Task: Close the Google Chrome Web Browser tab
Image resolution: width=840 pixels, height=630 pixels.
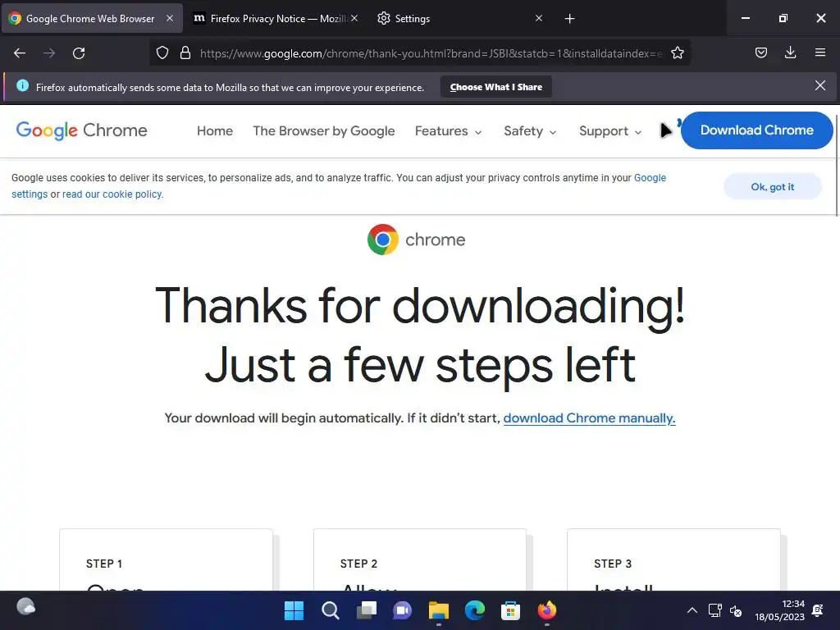Action: (169, 18)
